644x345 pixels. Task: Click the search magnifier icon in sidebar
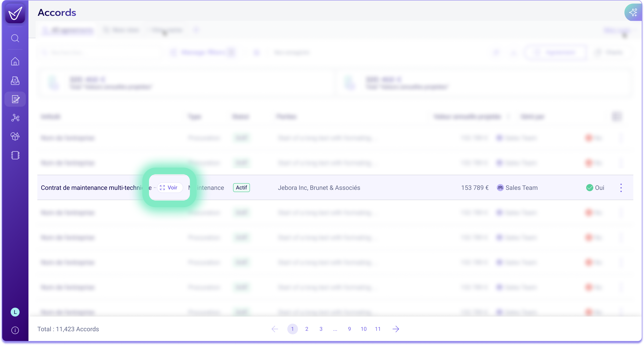pos(15,38)
